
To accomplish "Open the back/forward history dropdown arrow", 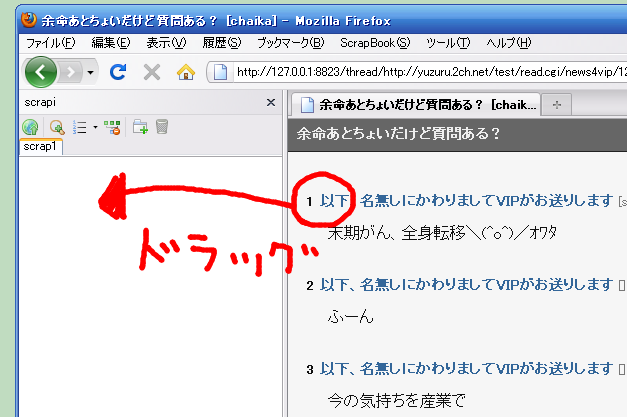I will [x=91, y=72].
